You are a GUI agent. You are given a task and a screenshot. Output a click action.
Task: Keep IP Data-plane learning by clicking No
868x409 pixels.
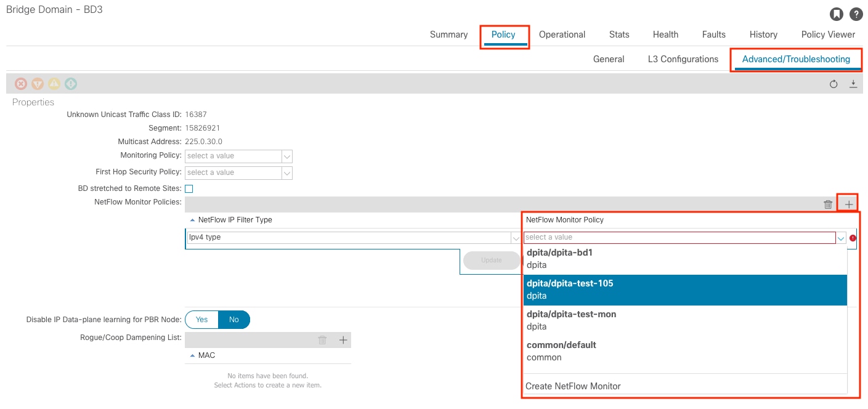pyautogui.click(x=233, y=319)
